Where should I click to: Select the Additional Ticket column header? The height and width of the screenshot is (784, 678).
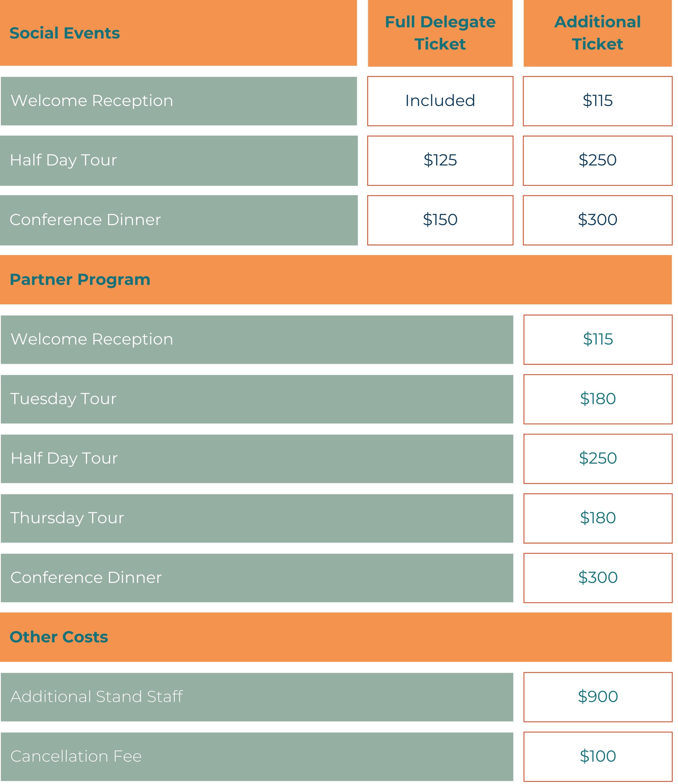point(597,33)
